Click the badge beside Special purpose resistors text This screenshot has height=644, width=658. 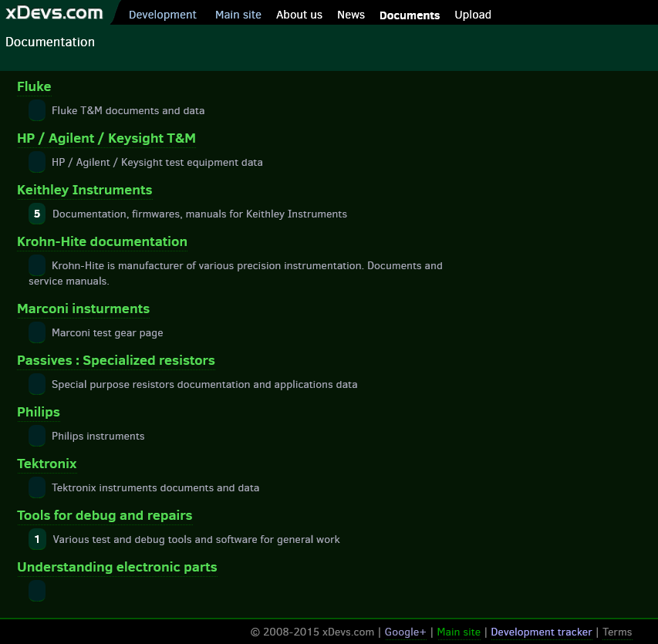(x=37, y=384)
